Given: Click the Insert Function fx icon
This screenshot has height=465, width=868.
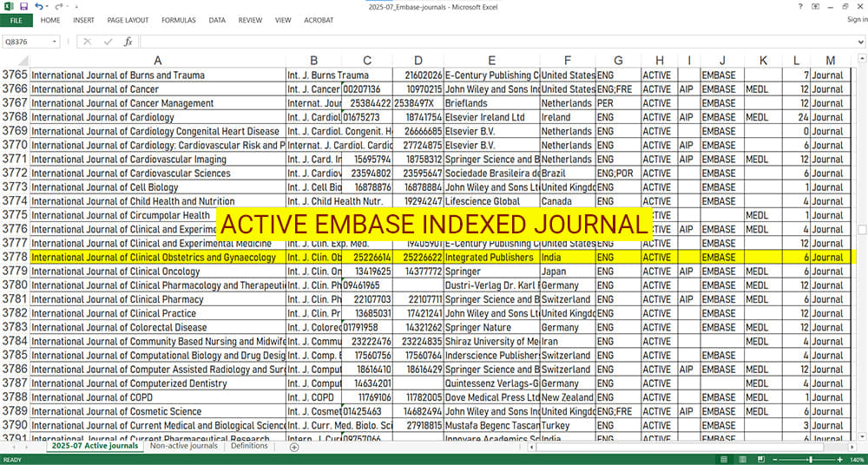Looking at the screenshot, I should coord(128,42).
